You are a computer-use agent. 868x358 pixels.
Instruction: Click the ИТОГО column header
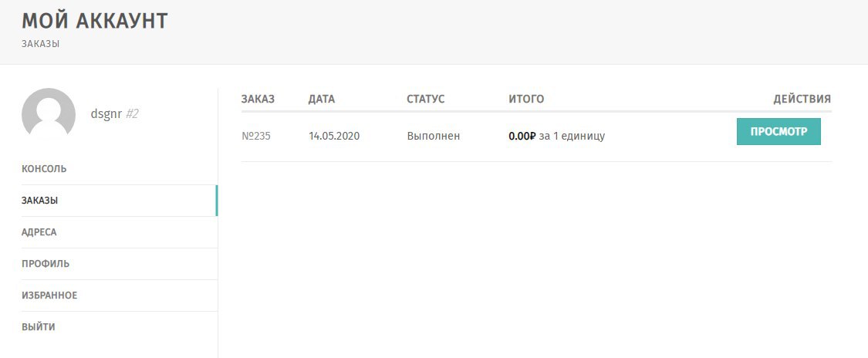tap(526, 99)
